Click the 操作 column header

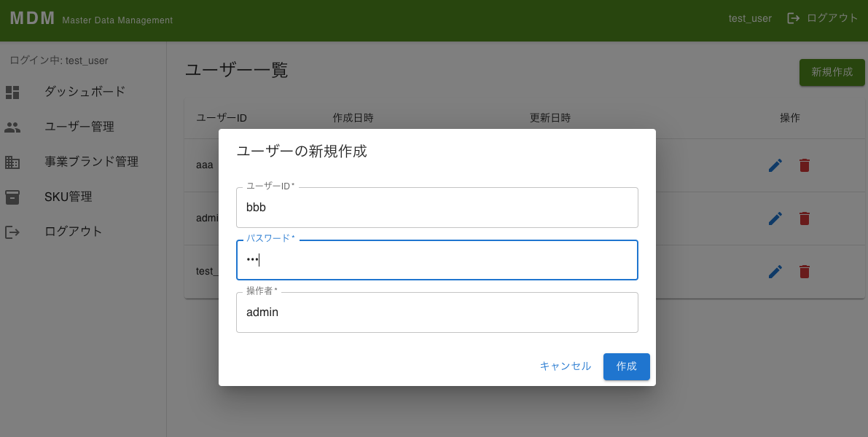point(790,118)
